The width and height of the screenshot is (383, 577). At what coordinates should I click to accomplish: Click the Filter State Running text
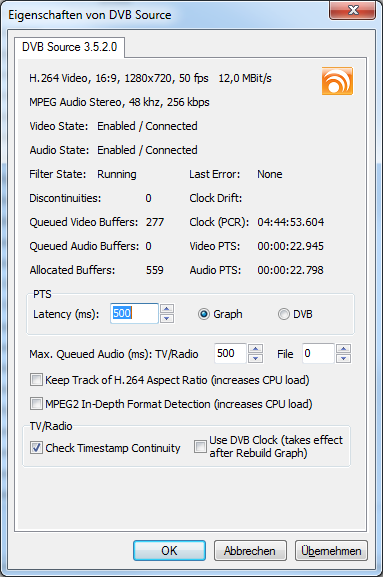click(117, 174)
